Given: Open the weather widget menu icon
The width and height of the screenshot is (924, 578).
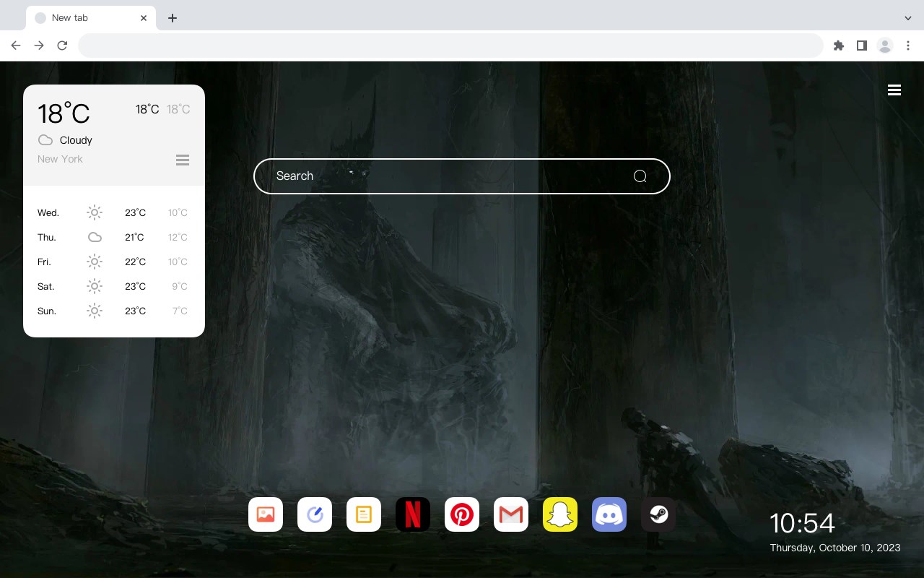Looking at the screenshot, I should click(183, 160).
